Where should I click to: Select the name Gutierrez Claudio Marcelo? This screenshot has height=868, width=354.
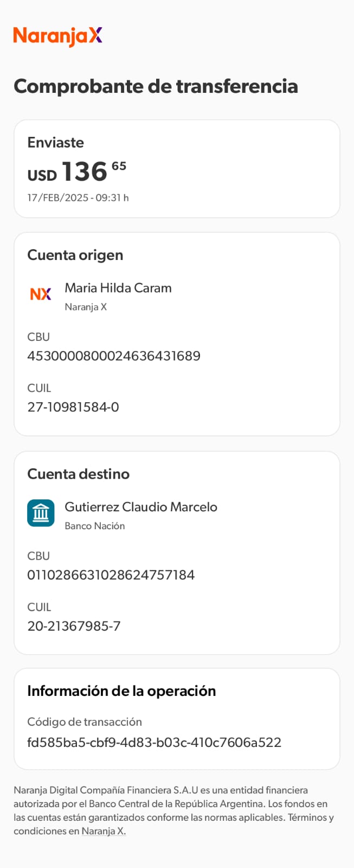pyautogui.click(x=141, y=507)
